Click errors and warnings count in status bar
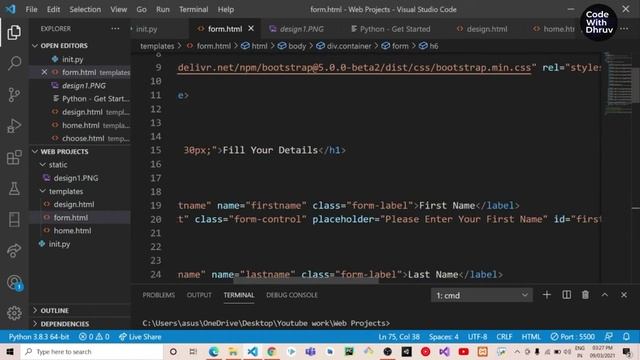The height and width of the screenshot is (360, 640). (94, 337)
